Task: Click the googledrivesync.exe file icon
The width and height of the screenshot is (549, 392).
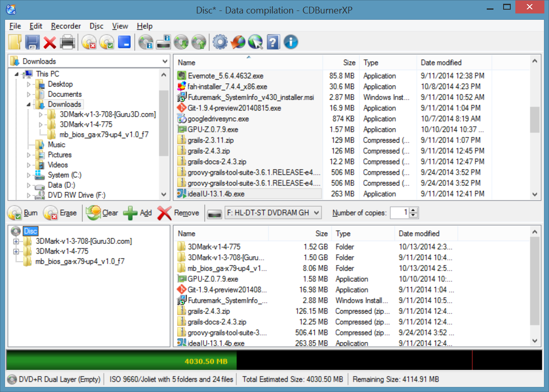Action: pos(182,119)
